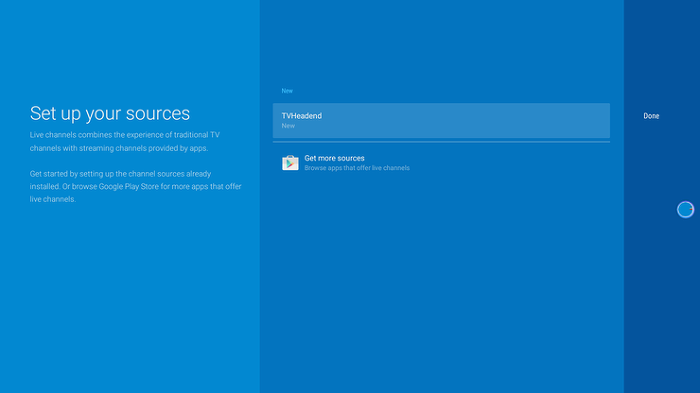Click the 'Get started by setting up' paragraph
Screen dimensions: 700x393
136,186
